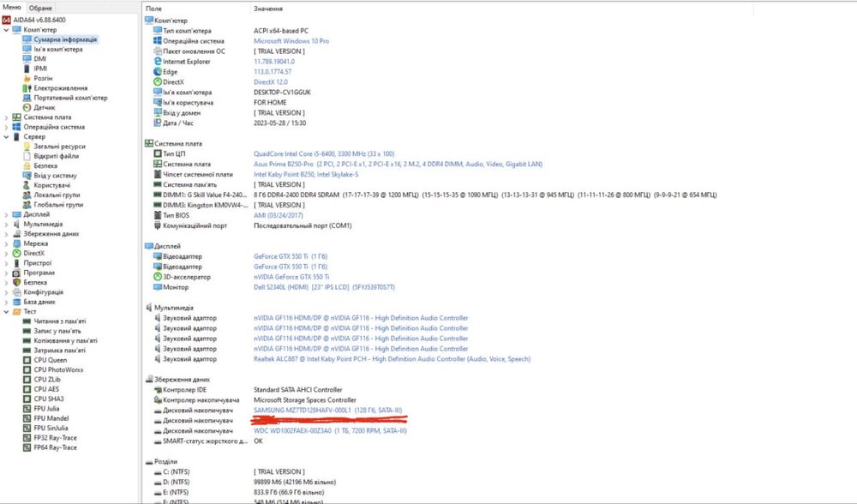This screenshot has height=504, width=857.
Task: Select the DirectX tree icon
Action: coord(16,253)
